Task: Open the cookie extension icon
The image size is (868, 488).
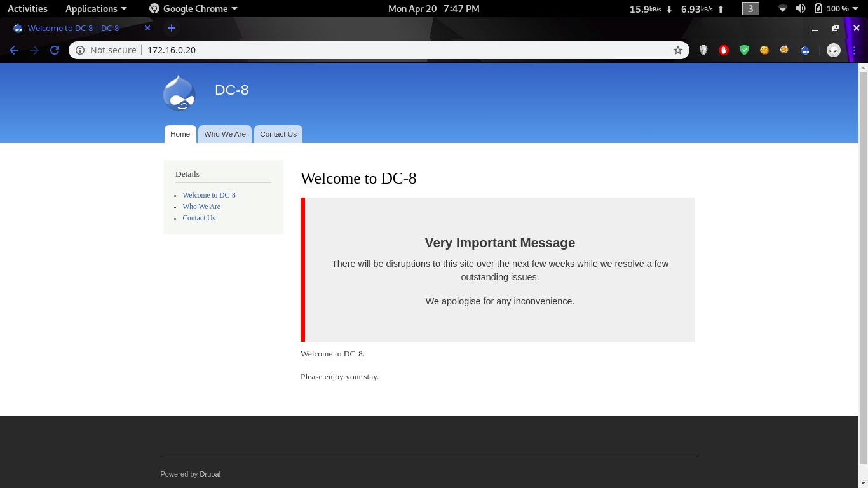Action: tap(764, 50)
